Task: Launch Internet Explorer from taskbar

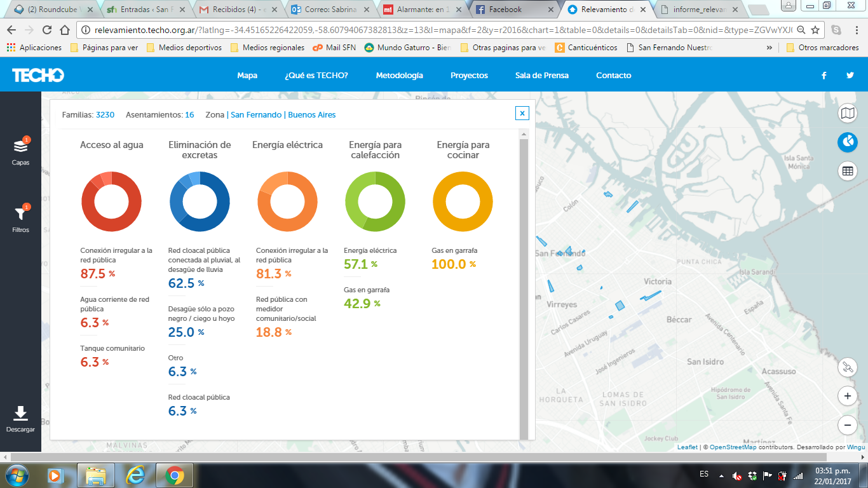Action: pos(135,475)
